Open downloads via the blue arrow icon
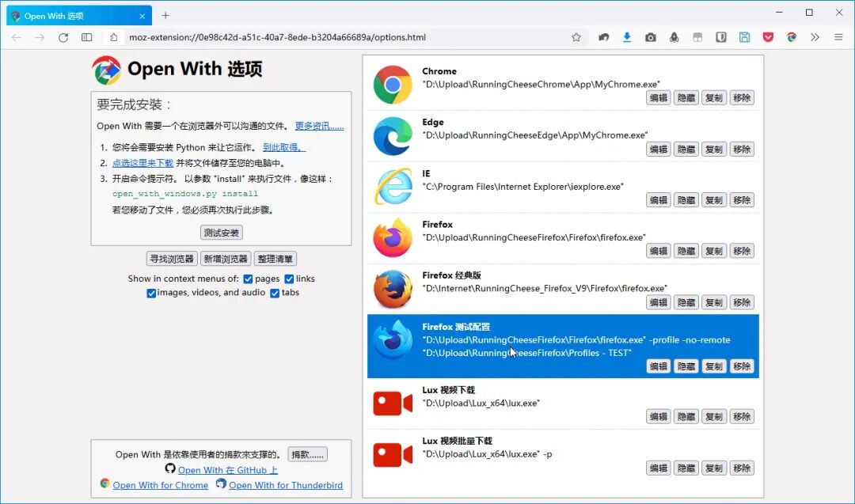 (x=627, y=38)
